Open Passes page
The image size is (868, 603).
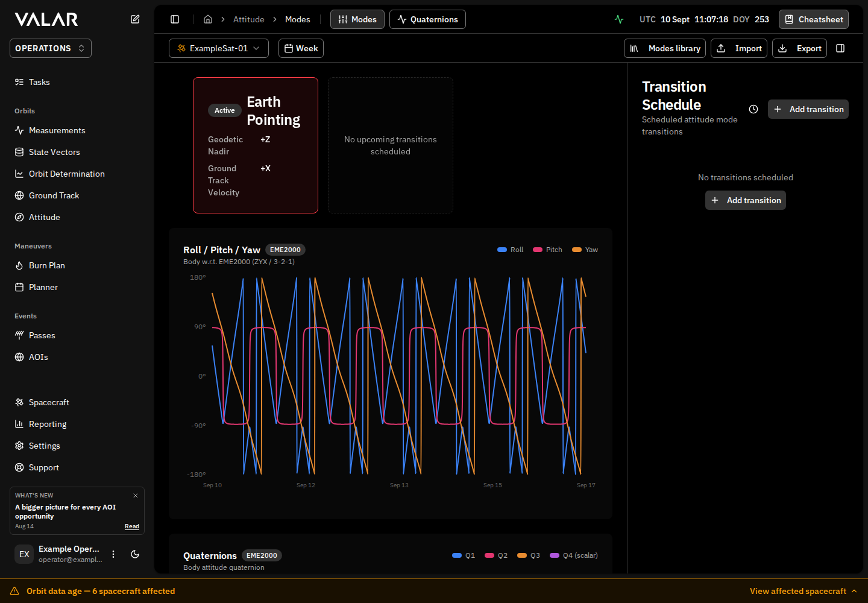point(77,335)
